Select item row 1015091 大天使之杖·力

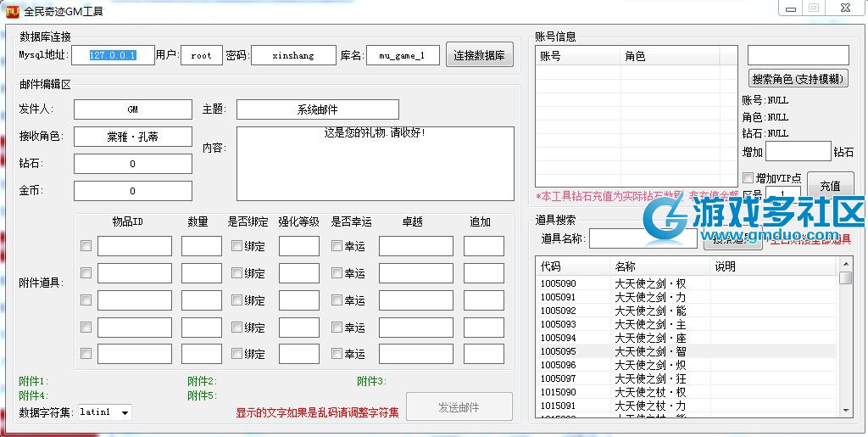tap(687, 406)
